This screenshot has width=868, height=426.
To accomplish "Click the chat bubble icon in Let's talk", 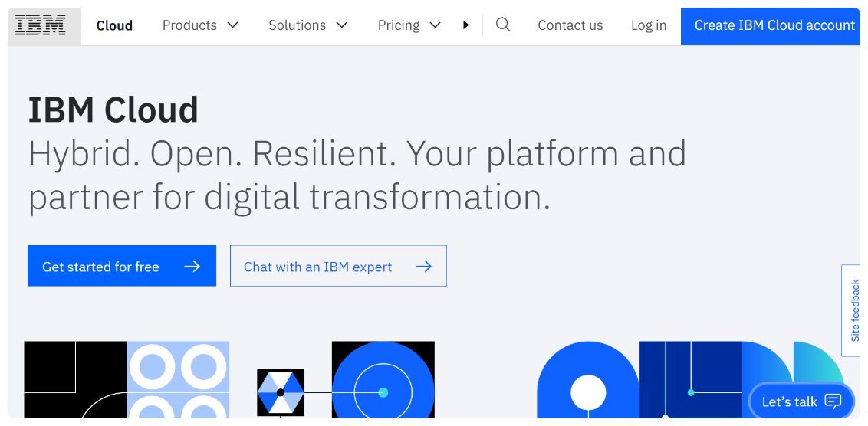I will (x=833, y=401).
